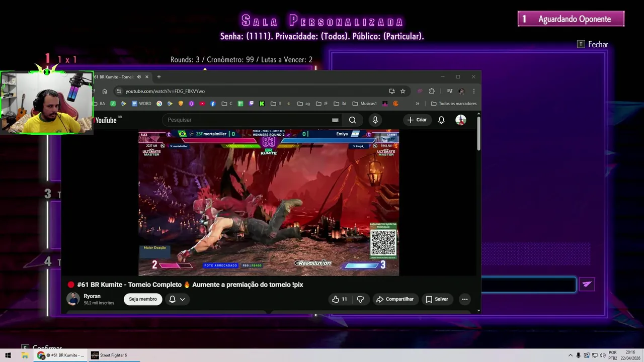Screen dimensions: 644x362
Task: View site information icon beside the URL
Action: (119, 91)
